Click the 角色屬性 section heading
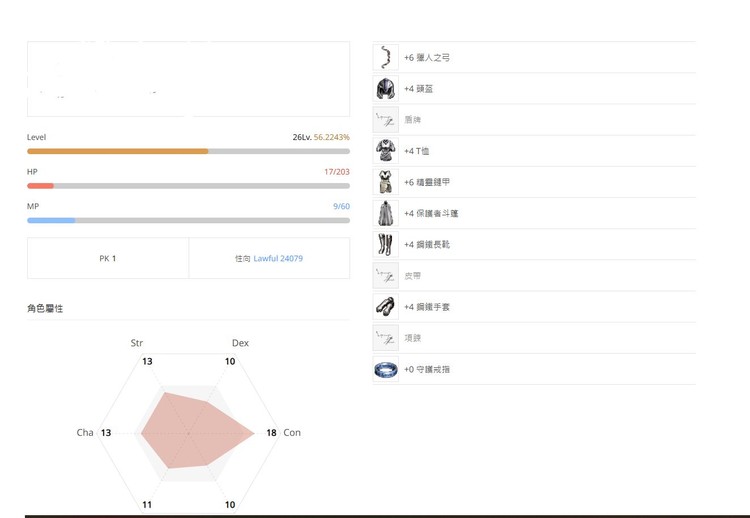The height and width of the screenshot is (518, 750). click(45, 309)
